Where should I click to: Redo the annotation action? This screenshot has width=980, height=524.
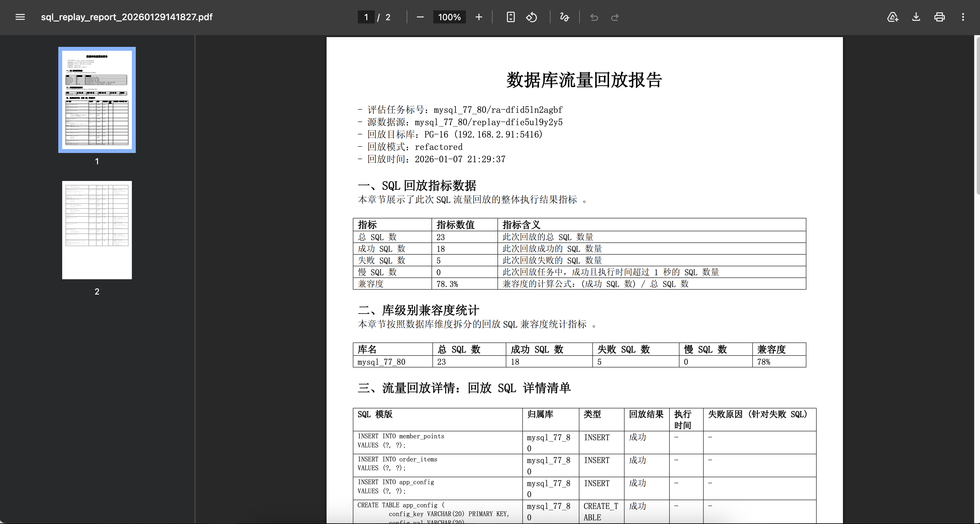tap(615, 17)
